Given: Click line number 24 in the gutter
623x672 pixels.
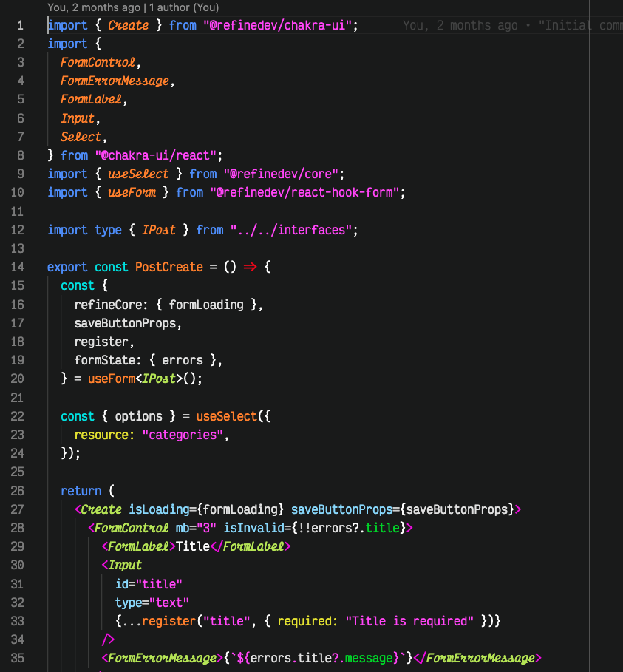Looking at the screenshot, I should tap(17, 453).
